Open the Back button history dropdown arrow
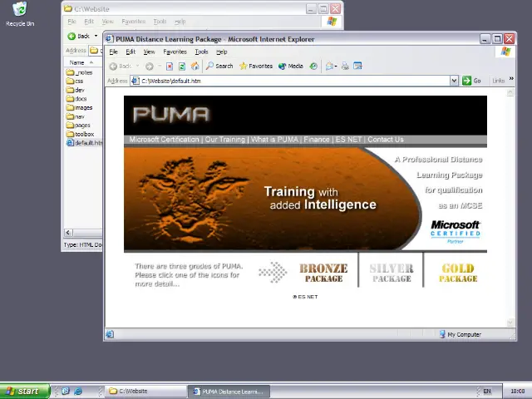This screenshot has width=532, height=399. (x=137, y=66)
